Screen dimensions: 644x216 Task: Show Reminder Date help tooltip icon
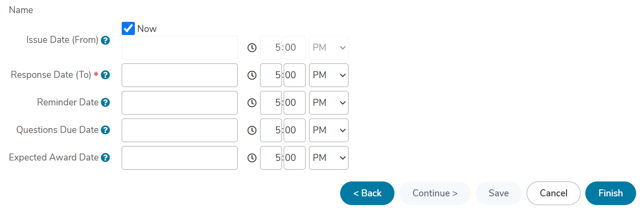[105, 103]
